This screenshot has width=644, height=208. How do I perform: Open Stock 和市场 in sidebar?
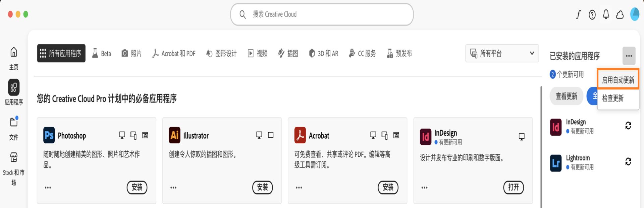(x=14, y=168)
